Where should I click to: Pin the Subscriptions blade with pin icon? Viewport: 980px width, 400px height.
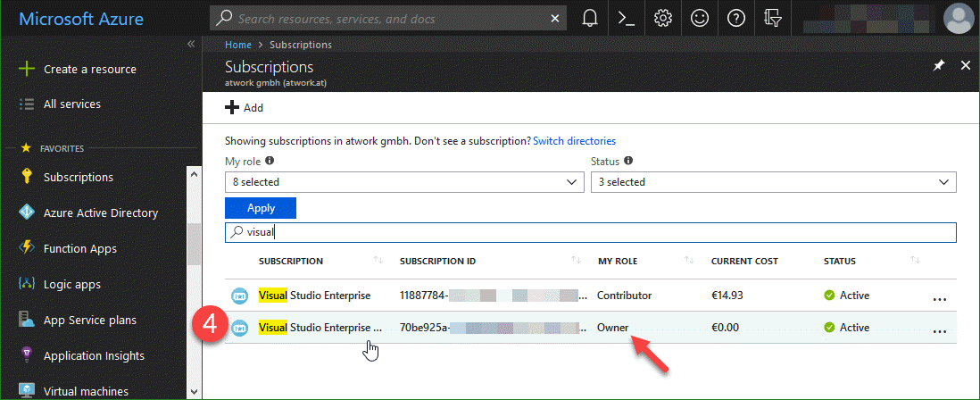point(939,66)
